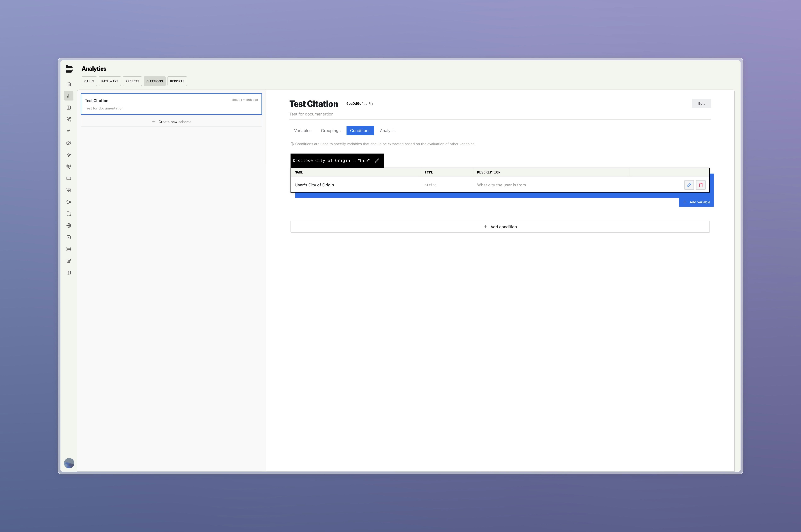Viewport: 801px width, 532px height.
Task: Click the Add condition button
Action: [500, 227]
